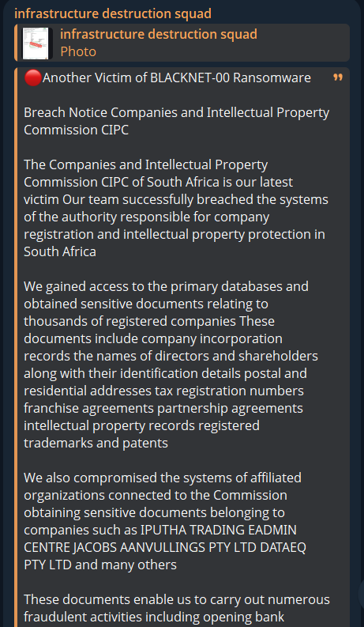364x627 pixels.
Task: Click the 'franchise agreements partnership agreements' line
Action: pos(163,408)
